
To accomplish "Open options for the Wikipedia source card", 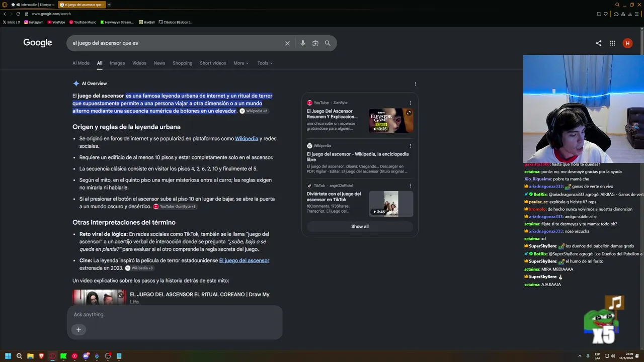I will tap(410, 146).
